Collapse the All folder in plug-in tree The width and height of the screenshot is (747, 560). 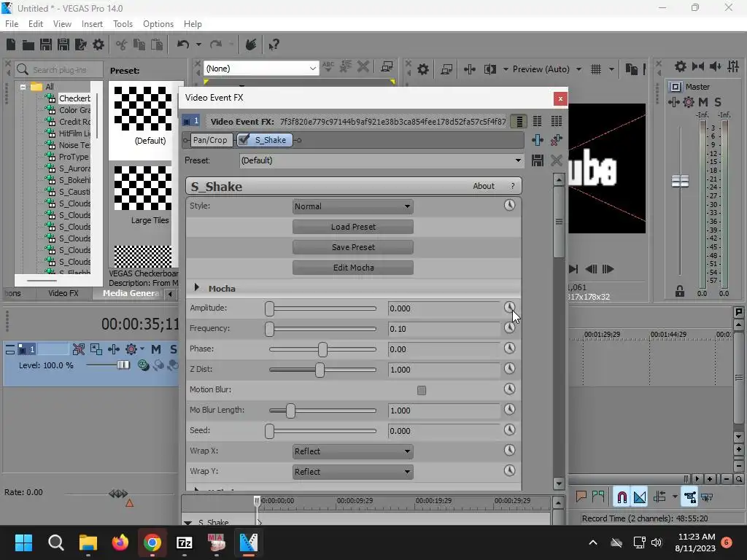[23, 87]
